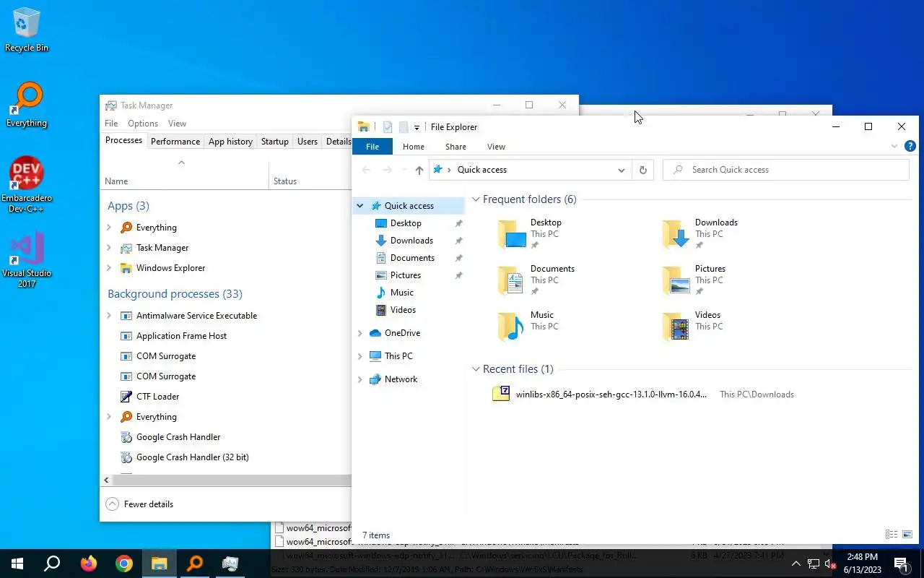Open the Share ribbon tab
The width and height of the screenshot is (924, 578).
456,147
